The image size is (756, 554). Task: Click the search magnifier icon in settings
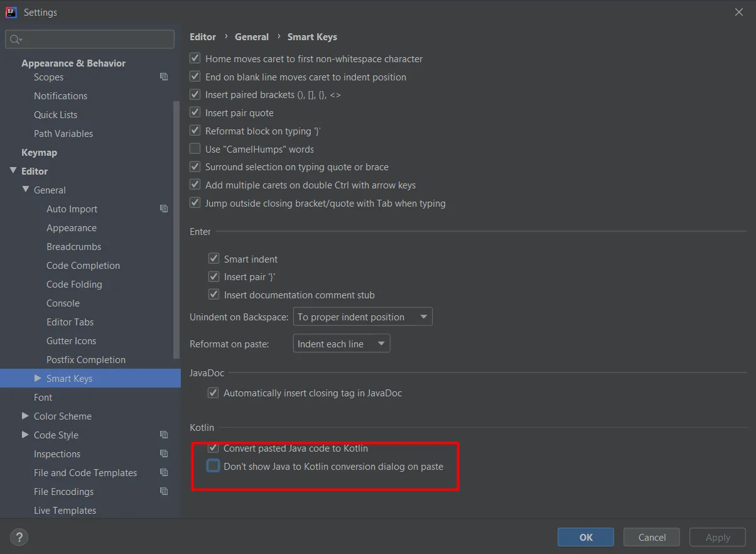tap(15, 40)
